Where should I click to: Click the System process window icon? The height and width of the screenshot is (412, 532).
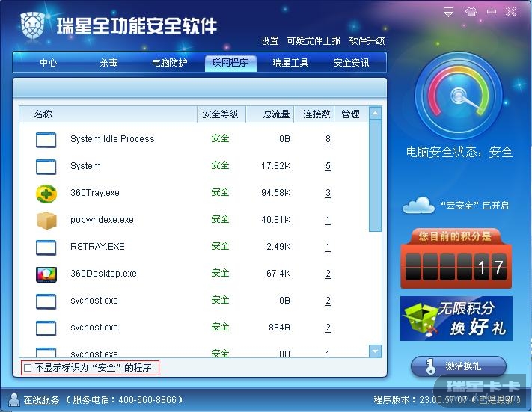46,167
